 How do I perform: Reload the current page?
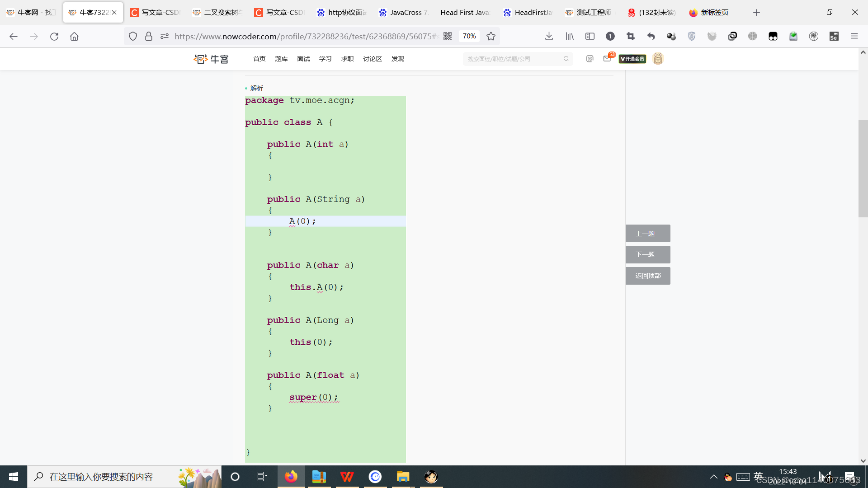54,36
